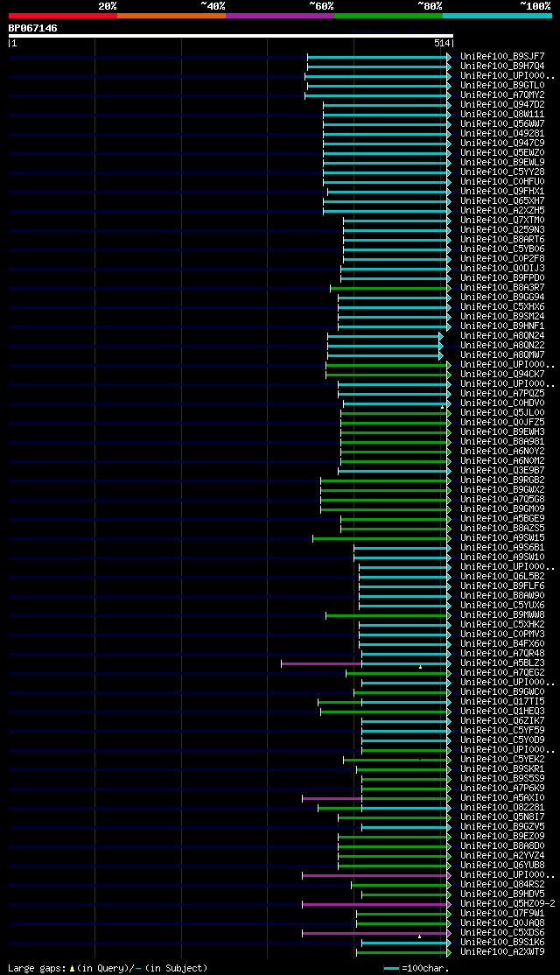560x975 pixels.
Task: Select the UniRef100_B9RGB2 label
Action: tap(503, 480)
